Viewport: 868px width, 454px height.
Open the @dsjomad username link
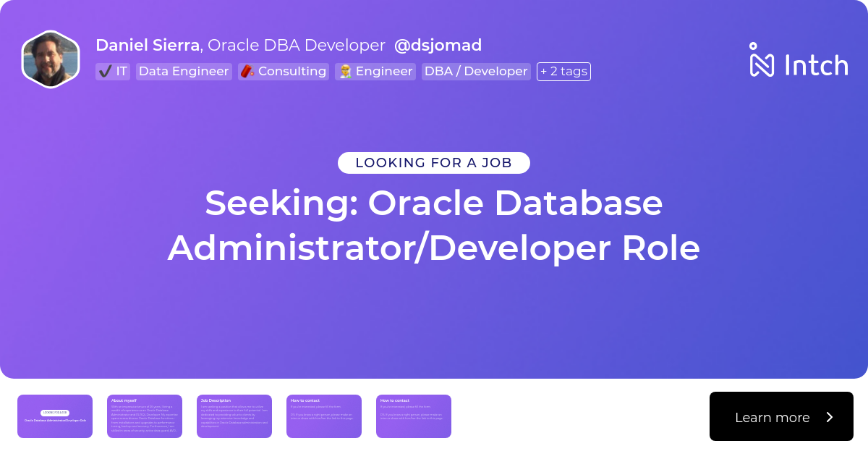click(438, 45)
